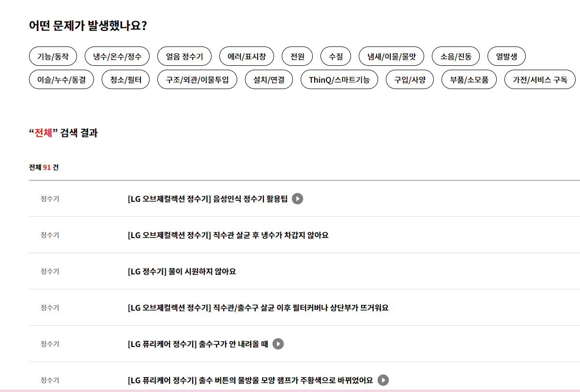580x392 pixels.
Task: Pick the 전원 category chip
Action: (297, 56)
